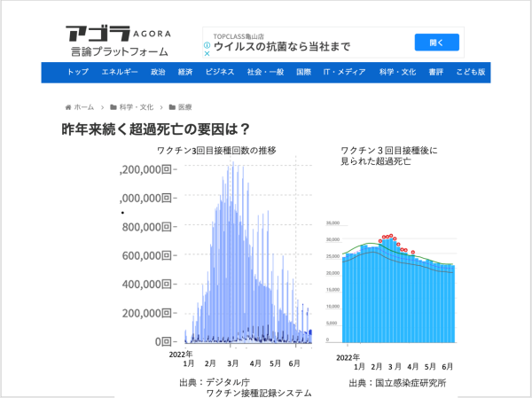Click the TOPCLASS亀山店 advertiser label
This screenshot has width=532, height=398.
tap(239, 36)
